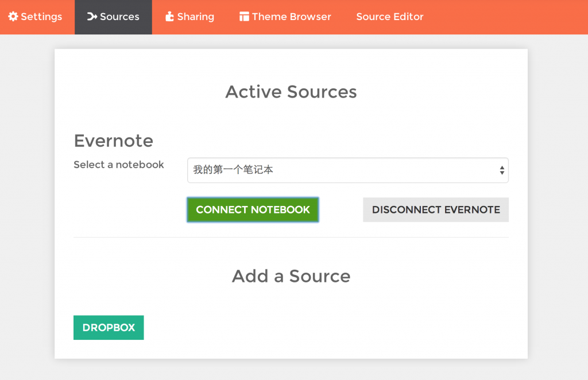Viewport: 588px width, 380px height.
Task: Open the Settings tab
Action: (35, 17)
